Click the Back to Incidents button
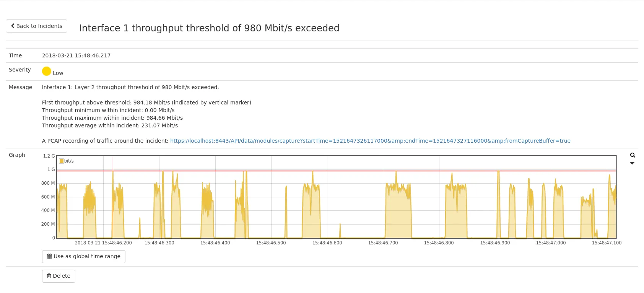 click(37, 26)
